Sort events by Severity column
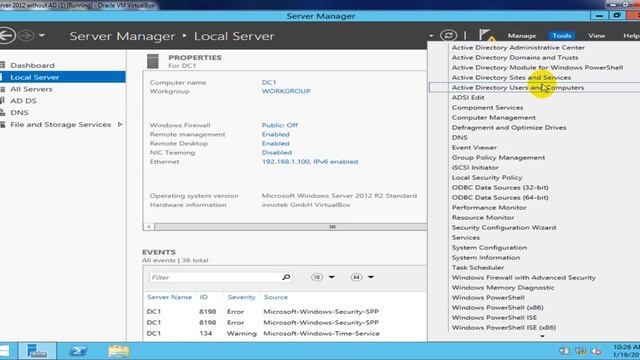This screenshot has width=640, height=360. click(241, 297)
